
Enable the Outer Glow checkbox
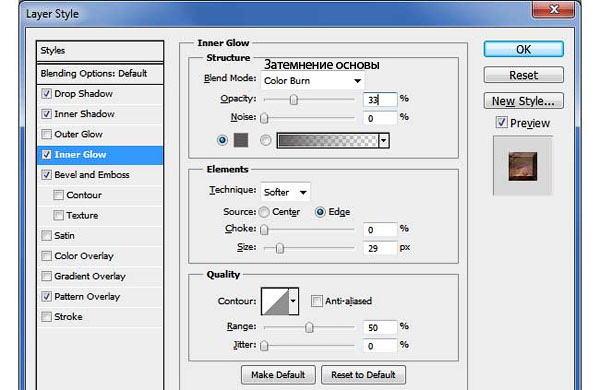tap(46, 134)
